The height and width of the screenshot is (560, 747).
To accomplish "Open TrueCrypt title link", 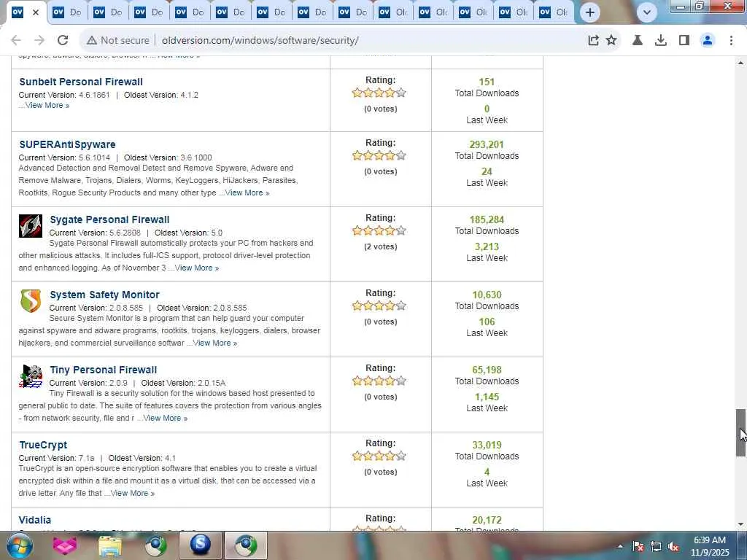I will pos(43,445).
